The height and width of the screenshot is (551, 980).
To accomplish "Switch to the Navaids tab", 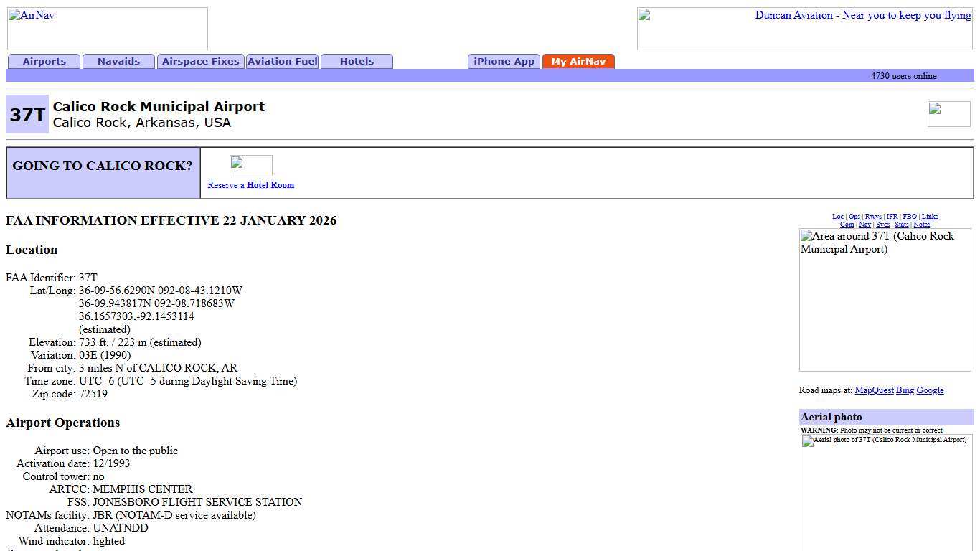I will pos(119,62).
